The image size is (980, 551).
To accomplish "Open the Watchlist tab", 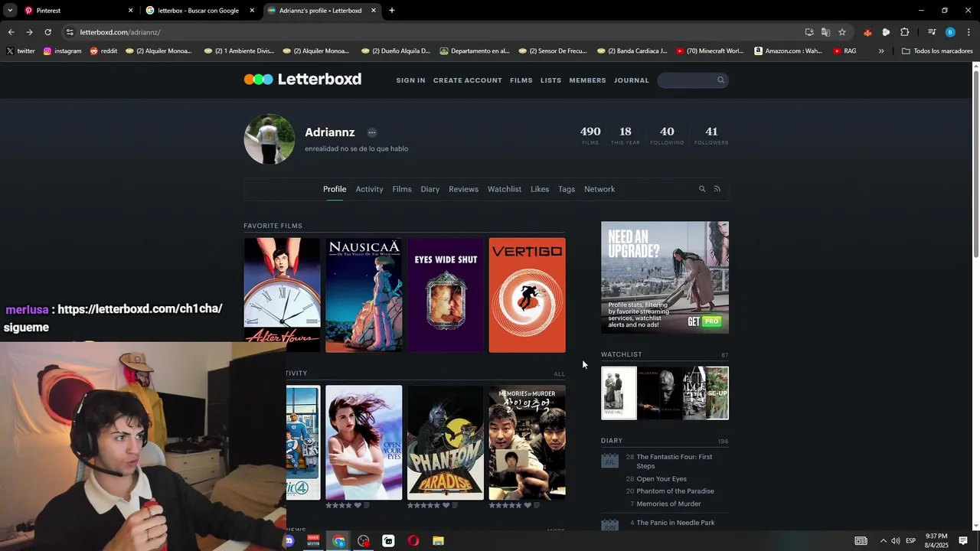I will click(x=505, y=189).
